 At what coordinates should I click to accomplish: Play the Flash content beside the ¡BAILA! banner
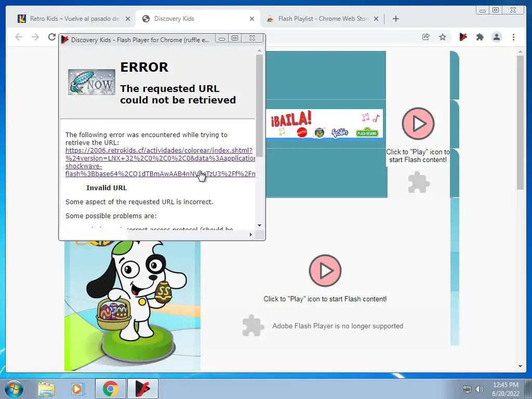pos(418,124)
